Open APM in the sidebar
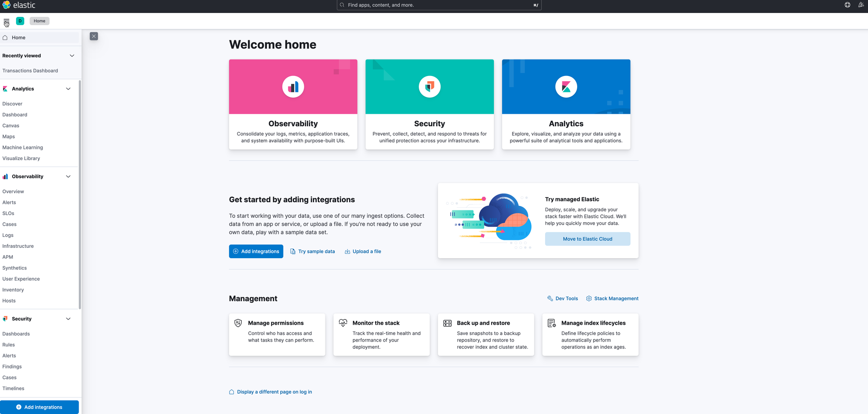Image resolution: width=868 pixels, height=414 pixels. (x=8, y=257)
